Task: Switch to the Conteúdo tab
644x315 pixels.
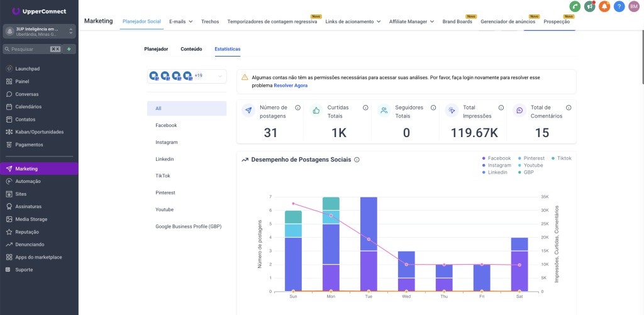Action: coord(191,49)
